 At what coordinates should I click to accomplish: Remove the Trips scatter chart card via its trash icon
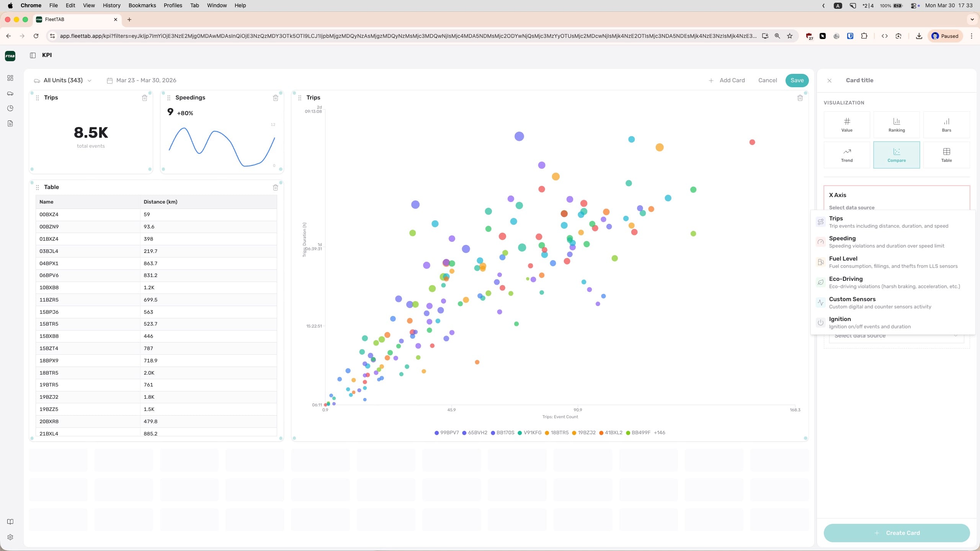[800, 98]
